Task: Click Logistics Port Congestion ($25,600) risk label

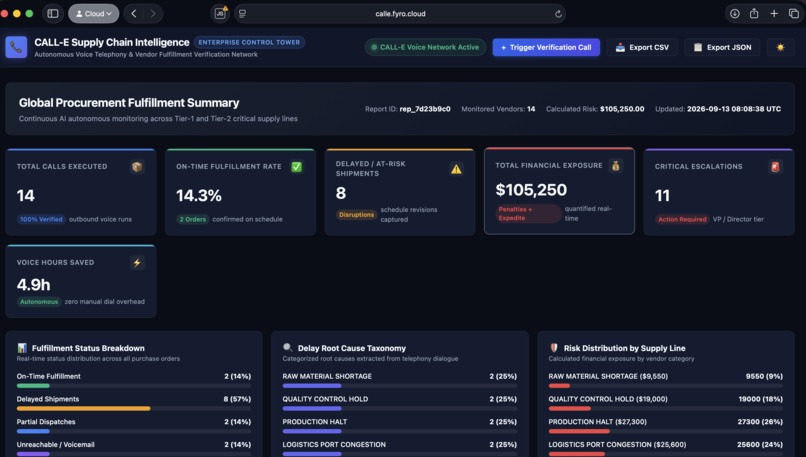Action: pyautogui.click(x=617, y=444)
